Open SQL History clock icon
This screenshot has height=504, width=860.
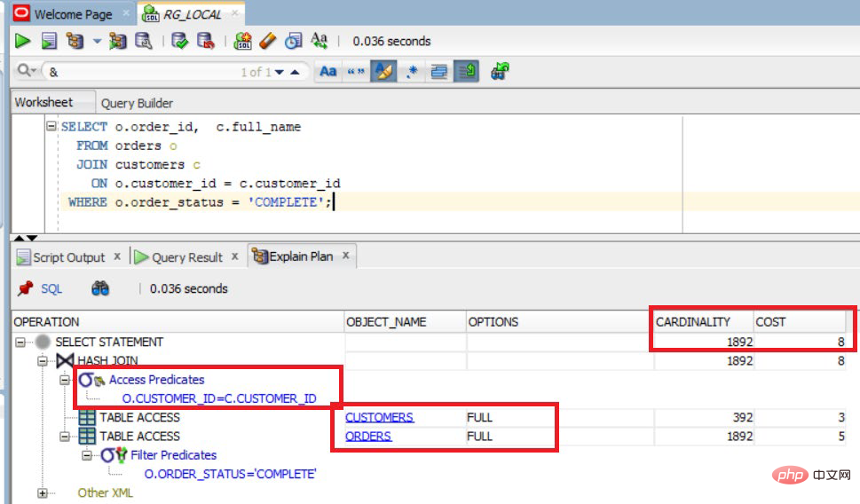(294, 41)
